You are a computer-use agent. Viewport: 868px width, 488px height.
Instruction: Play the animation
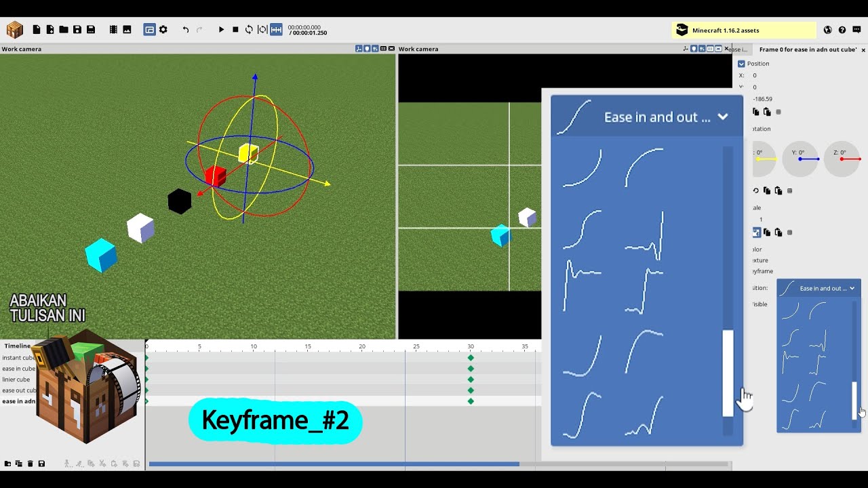click(x=221, y=30)
